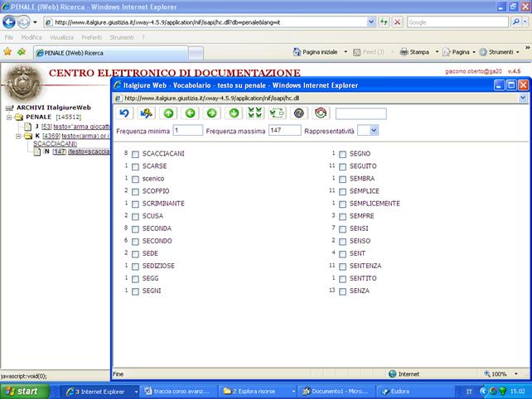Open the Visualizza menu
Image resolution: width=532 pixels, height=399 pixels.
[62, 37]
